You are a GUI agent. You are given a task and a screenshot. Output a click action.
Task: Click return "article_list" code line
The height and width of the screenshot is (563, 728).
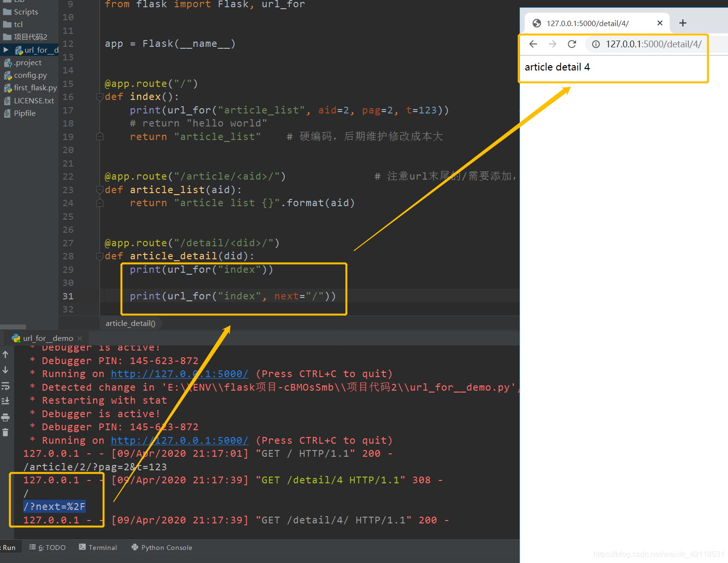(x=195, y=137)
